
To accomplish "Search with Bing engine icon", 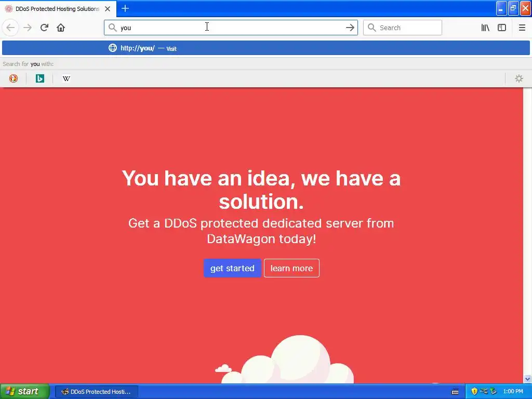I will (x=40, y=79).
